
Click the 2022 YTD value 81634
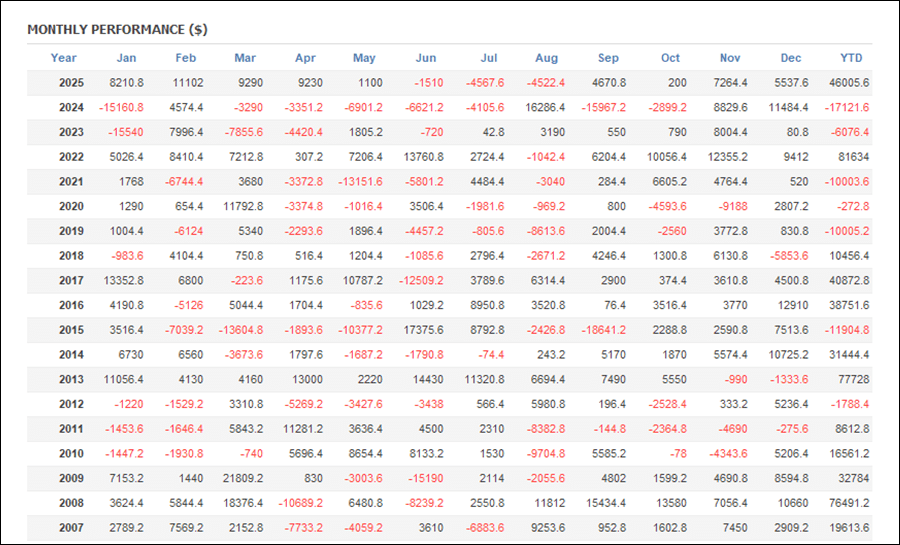pyautogui.click(x=853, y=157)
